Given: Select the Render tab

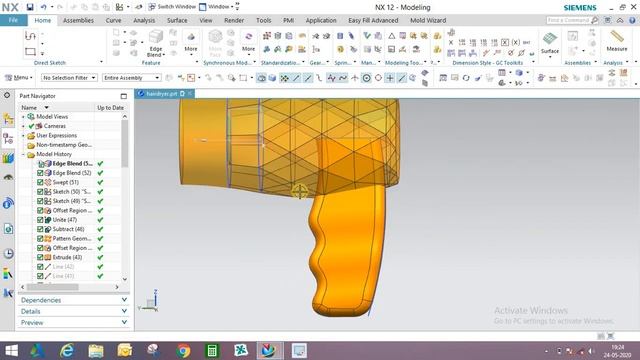Looking at the screenshot, I should (x=234, y=20).
